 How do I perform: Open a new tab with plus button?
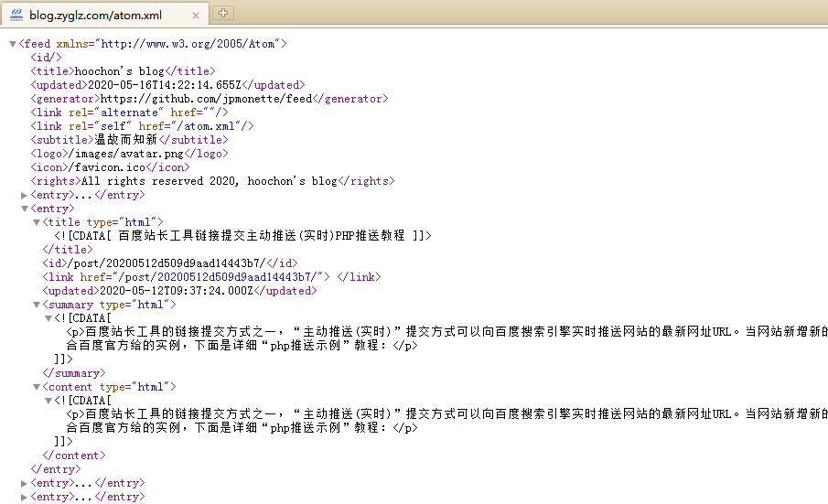click(x=223, y=13)
